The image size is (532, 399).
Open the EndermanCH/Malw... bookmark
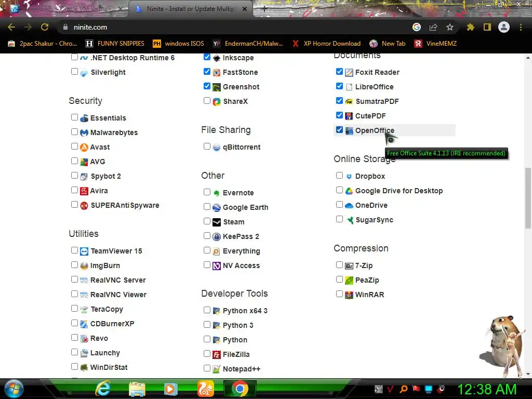coord(248,44)
